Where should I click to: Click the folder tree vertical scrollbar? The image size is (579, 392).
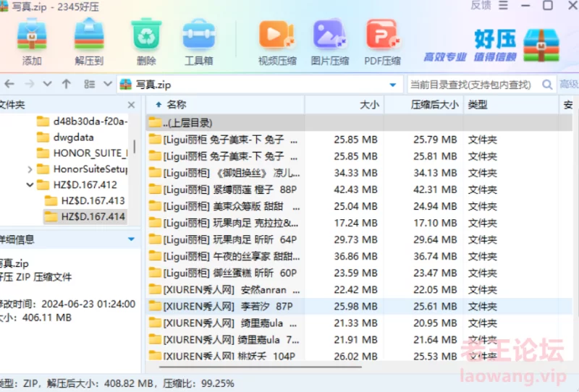tap(134, 146)
